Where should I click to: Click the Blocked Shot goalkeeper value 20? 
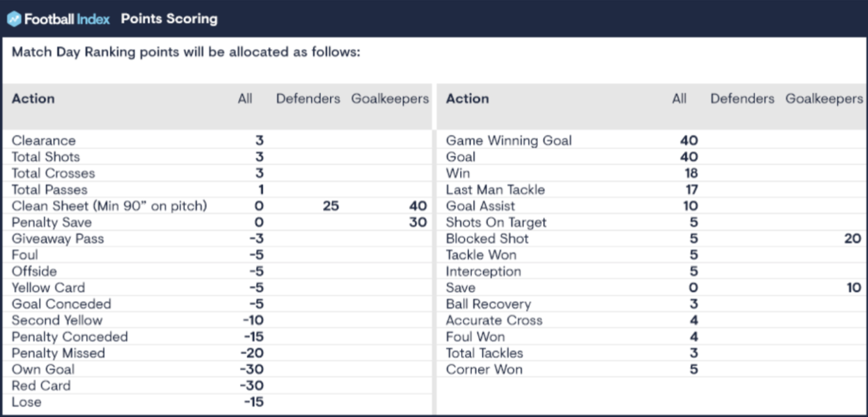coord(852,239)
